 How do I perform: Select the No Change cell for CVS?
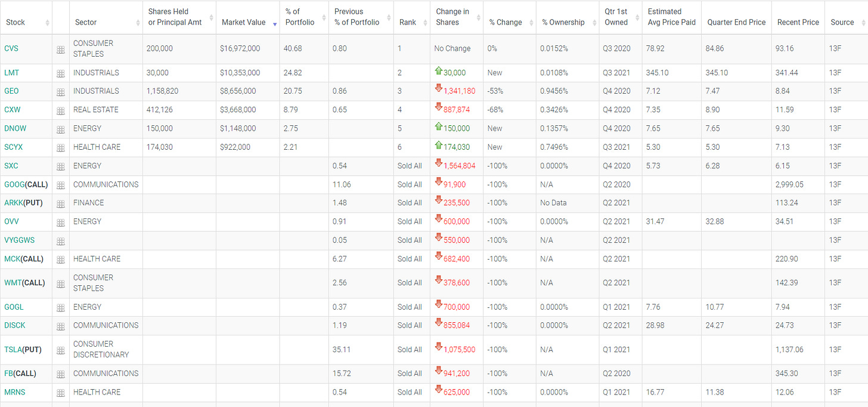457,48
